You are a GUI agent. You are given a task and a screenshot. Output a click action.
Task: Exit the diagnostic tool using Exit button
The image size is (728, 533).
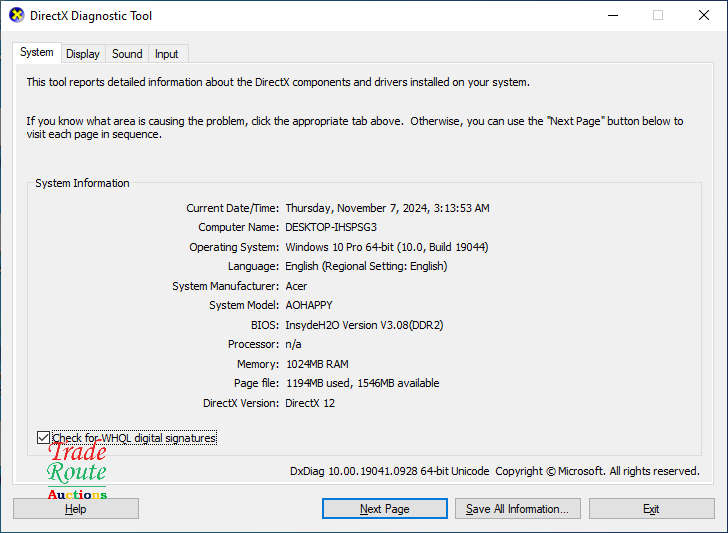click(651, 509)
